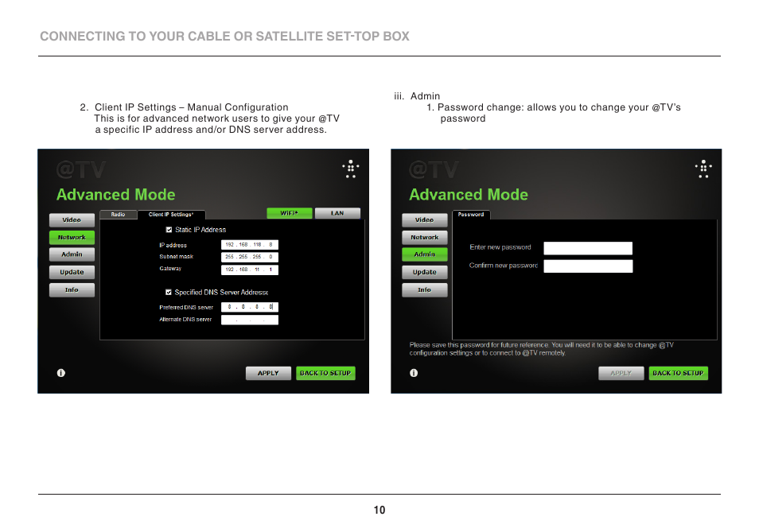Click the Gateway input field
The height and width of the screenshot is (532, 759).
point(250,270)
